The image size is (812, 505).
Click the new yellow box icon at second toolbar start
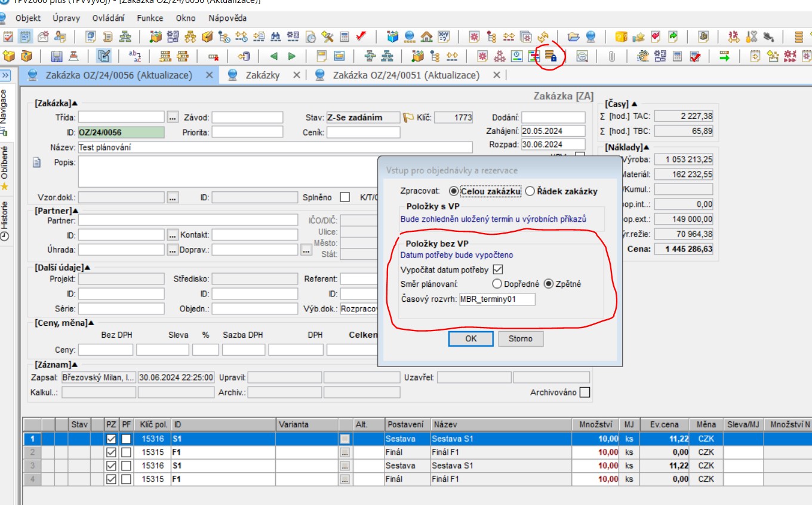pos(9,56)
